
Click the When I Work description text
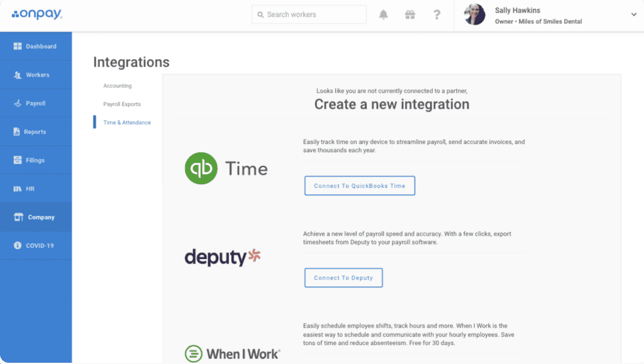coord(409,334)
